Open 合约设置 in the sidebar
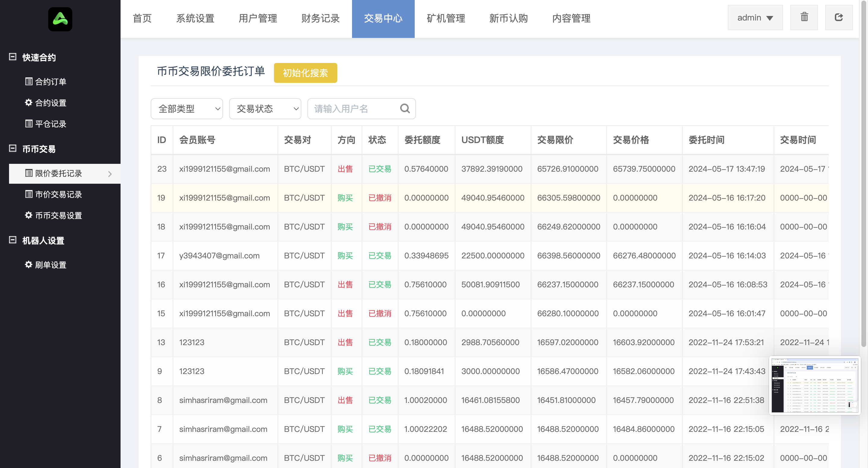868x468 pixels. coord(51,103)
